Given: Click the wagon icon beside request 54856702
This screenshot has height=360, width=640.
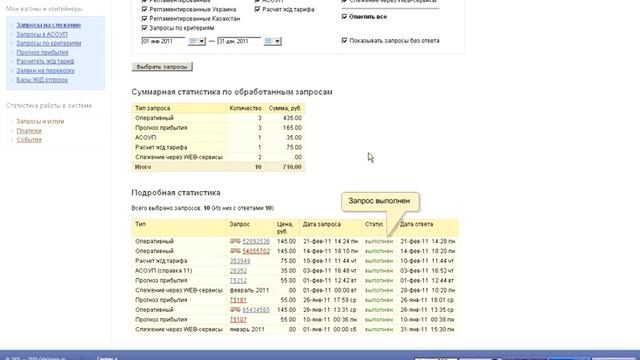Looking at the screenshot, I should click(x=235, y=251).
